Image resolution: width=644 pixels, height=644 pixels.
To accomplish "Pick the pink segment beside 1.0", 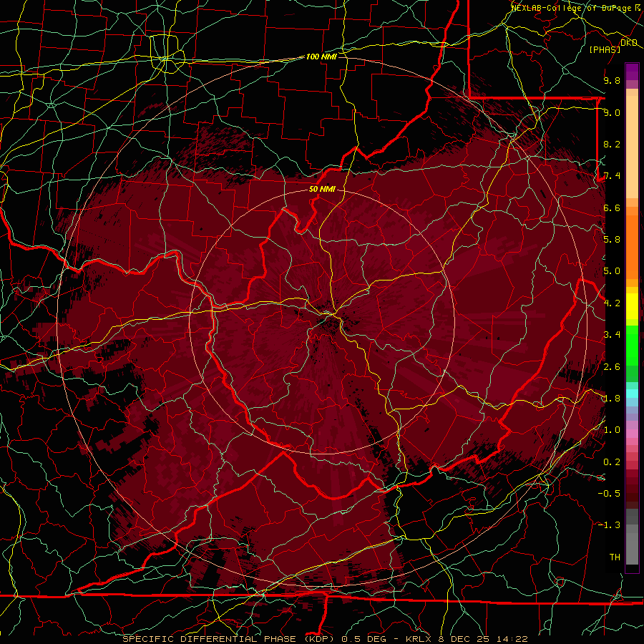I will [632, 434].
